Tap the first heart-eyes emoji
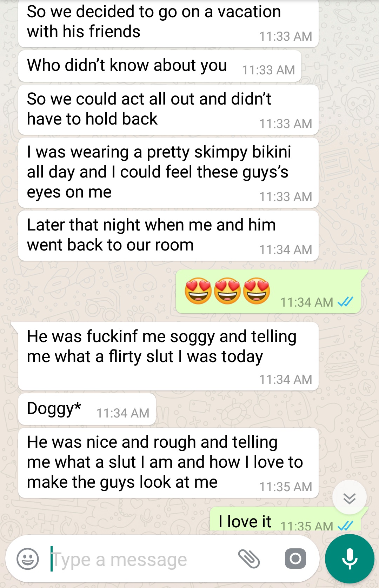Image resolution: width=379 pixels, height=588 pixels. [198, 291]
